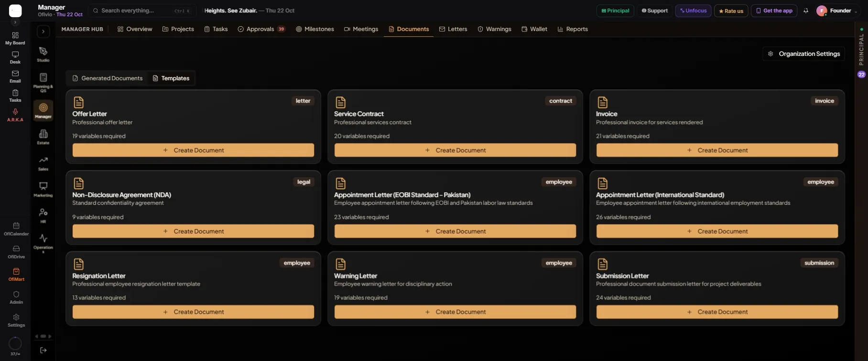The height and width of the screenshot is (361, 868).
Task: Toggle the Unfocus mode button
Action: click(694, 11)
